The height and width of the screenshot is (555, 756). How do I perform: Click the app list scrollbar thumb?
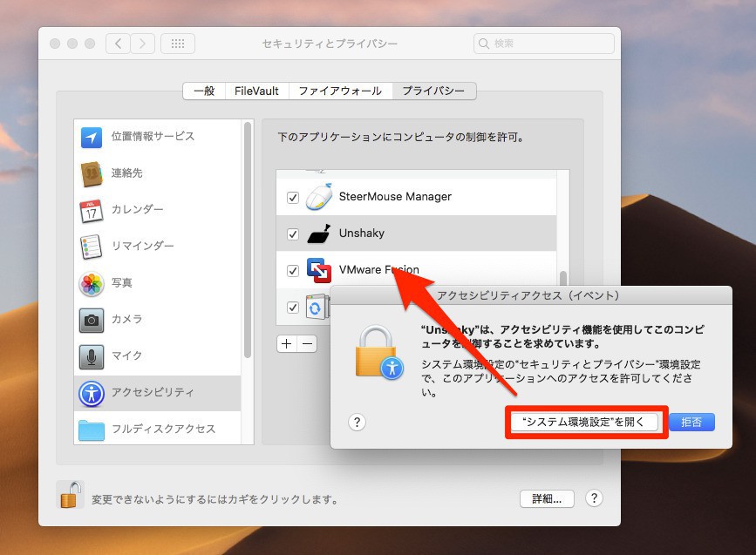point(562,278)
